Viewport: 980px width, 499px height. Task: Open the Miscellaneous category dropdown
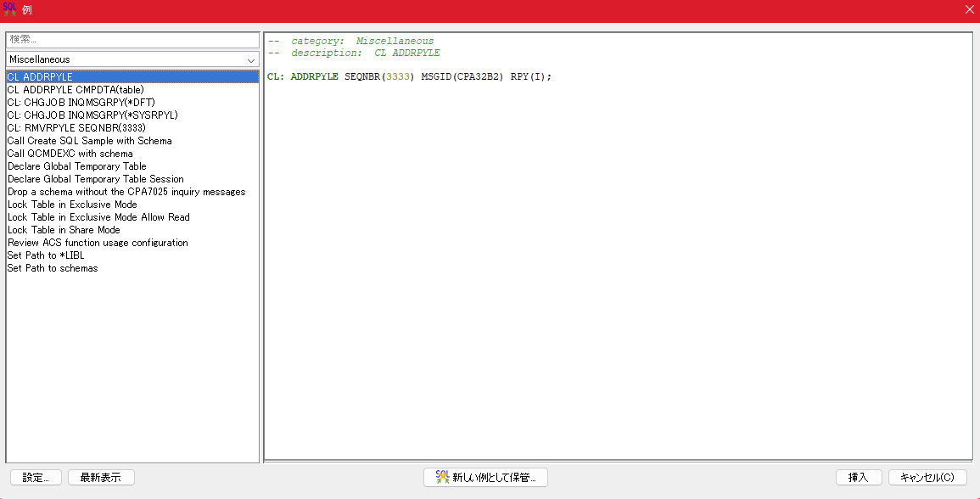(x=132, y=59)
